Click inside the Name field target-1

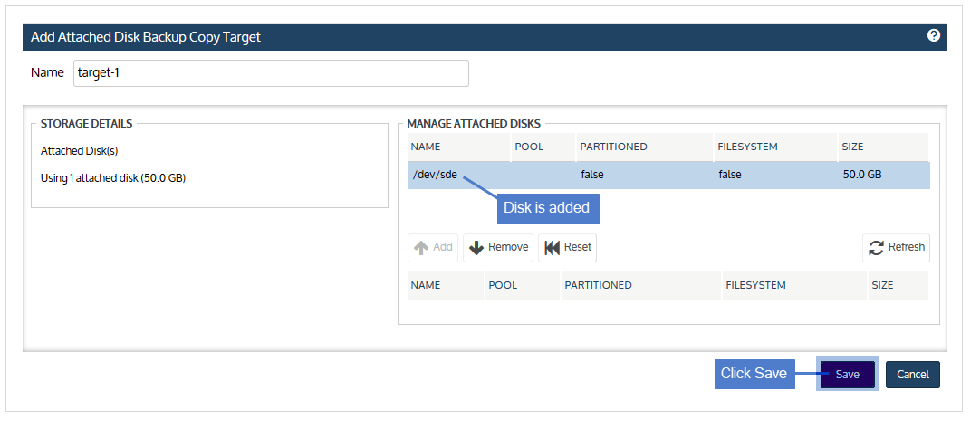[x=271, y=73]
